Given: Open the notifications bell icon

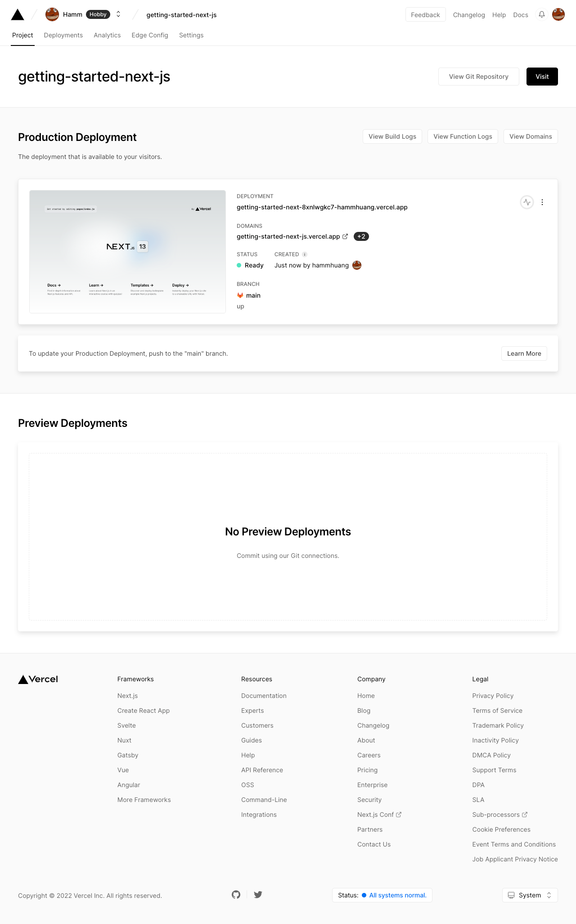Looking at the screenshot, I should [x=542, y=14].
